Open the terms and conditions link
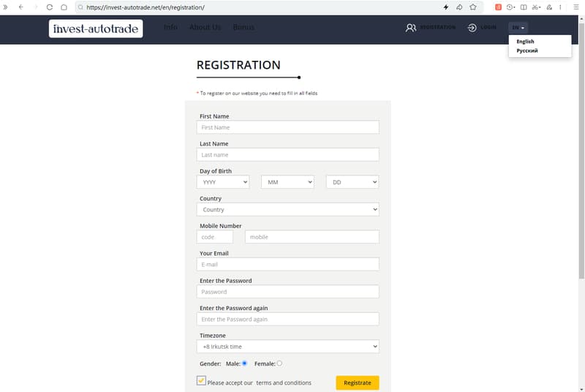The width and height of the screenshot is (585, 392). 283,382
